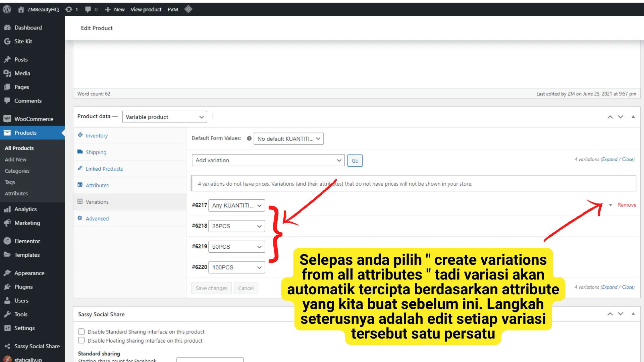Click the Go button
Screen dimensions: 644x362
point(355,161)
